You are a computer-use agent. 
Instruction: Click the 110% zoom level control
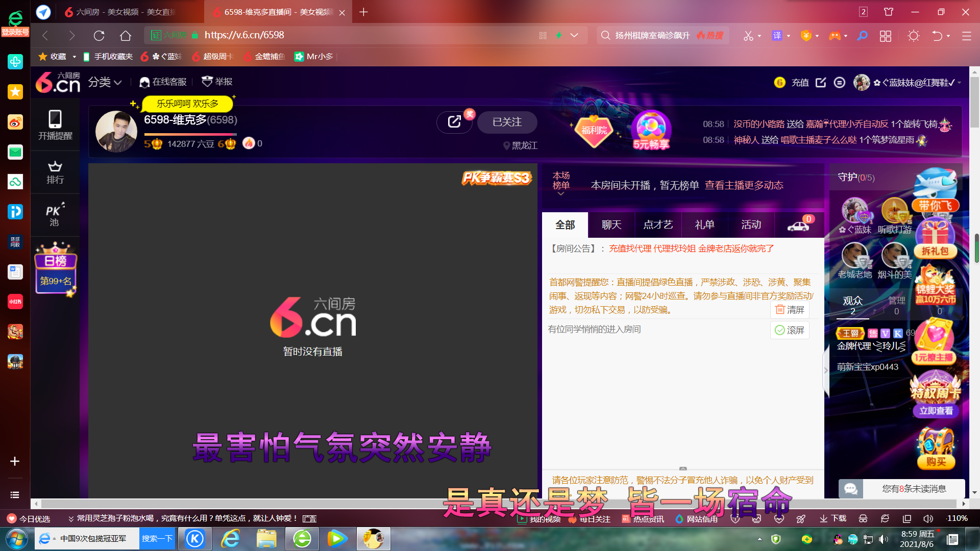click(957, 518)
